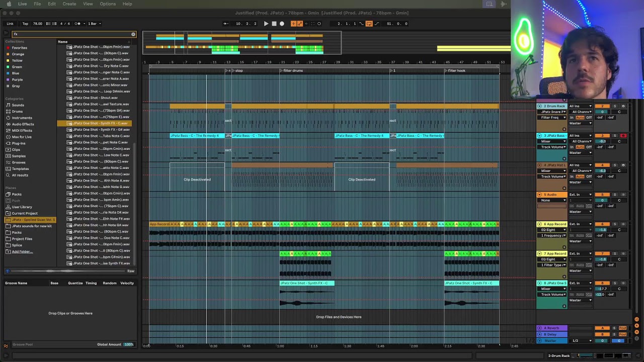Click the Session Record circle icon

[319, 24]
